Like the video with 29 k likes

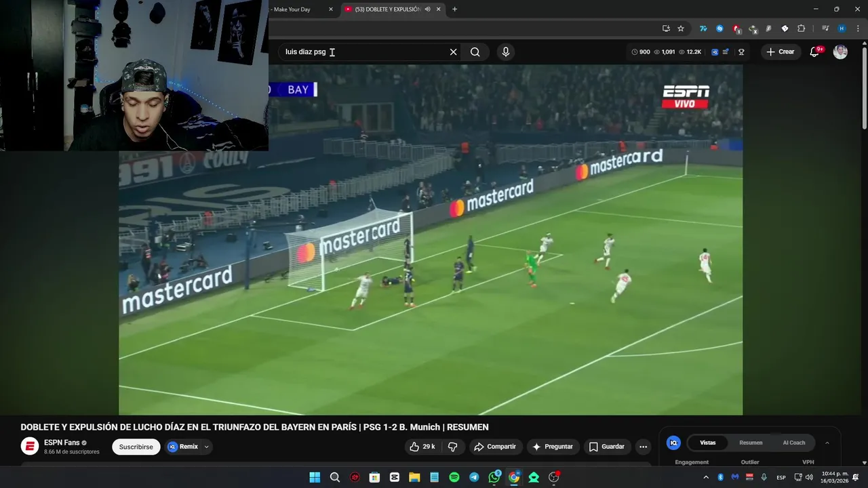[422, 447]
